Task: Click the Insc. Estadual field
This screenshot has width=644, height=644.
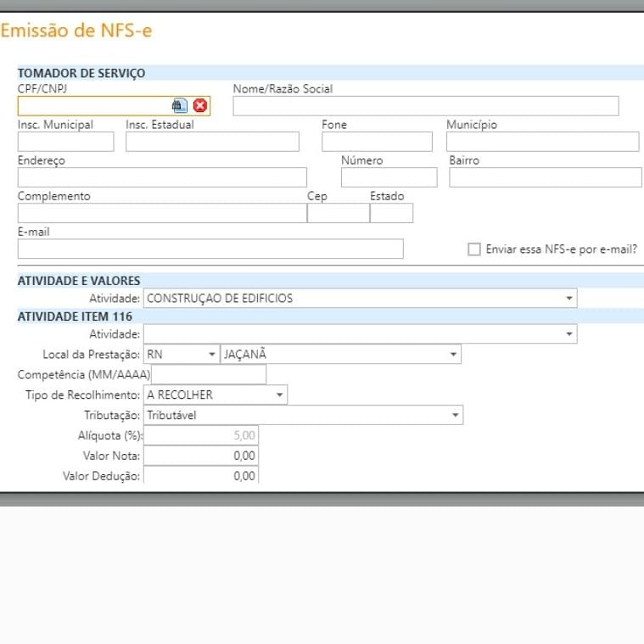Action: (x=212, y=142)
